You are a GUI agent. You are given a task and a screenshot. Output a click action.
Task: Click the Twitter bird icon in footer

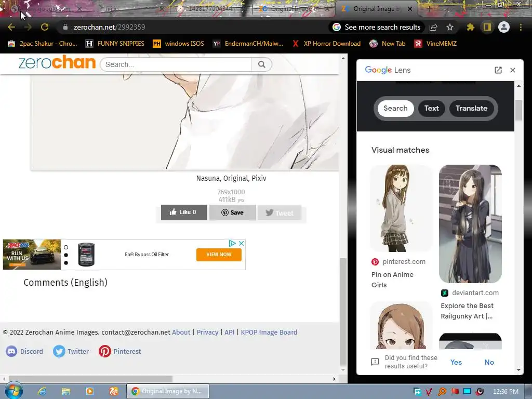click(59, 351)
